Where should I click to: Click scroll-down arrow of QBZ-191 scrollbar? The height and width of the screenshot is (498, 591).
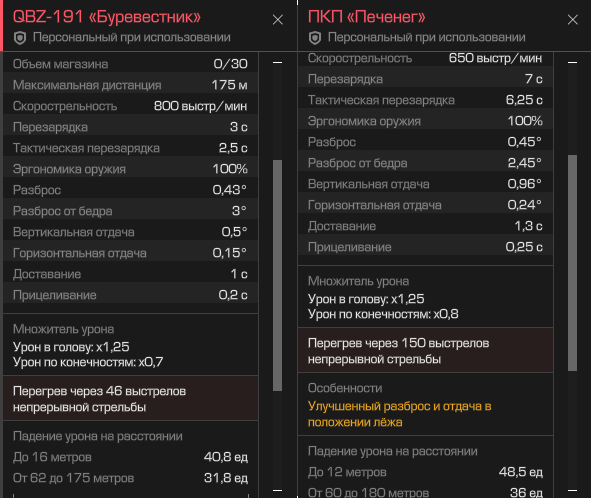click(x=277, y=490)
